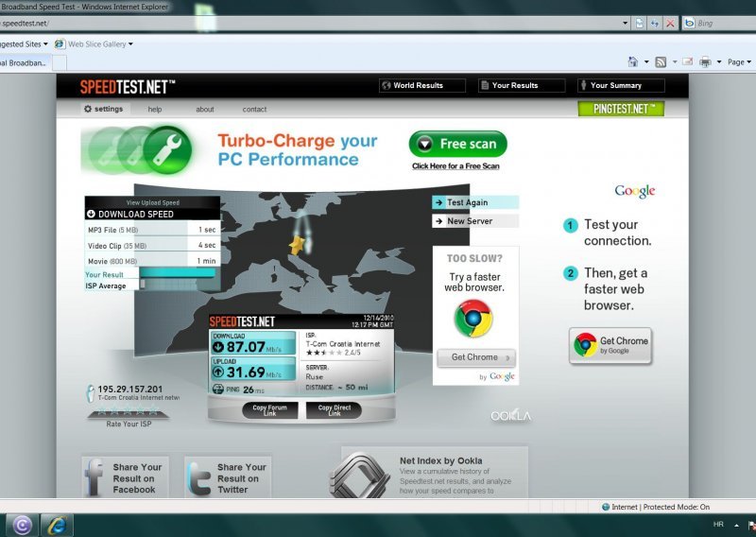Click the IP address 195.29.157.201

(x=130, y=389)
